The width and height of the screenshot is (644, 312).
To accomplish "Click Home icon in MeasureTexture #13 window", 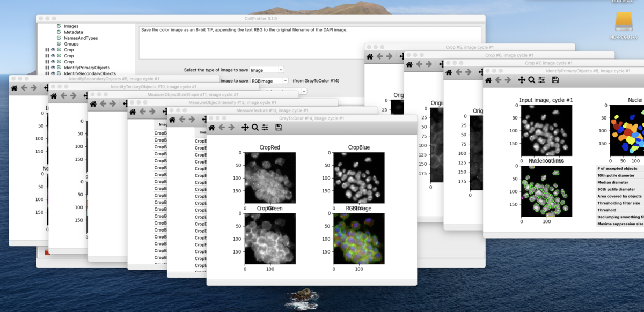I will point(173,120).
